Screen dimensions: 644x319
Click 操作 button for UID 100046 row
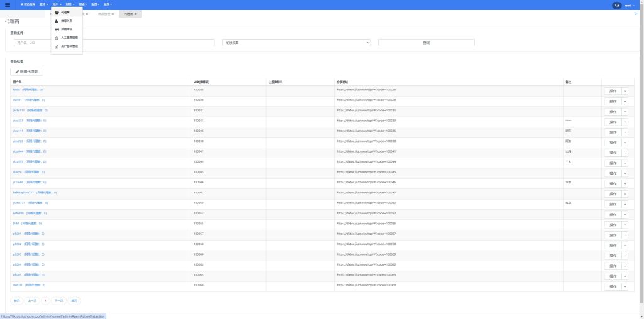(613, 184)
